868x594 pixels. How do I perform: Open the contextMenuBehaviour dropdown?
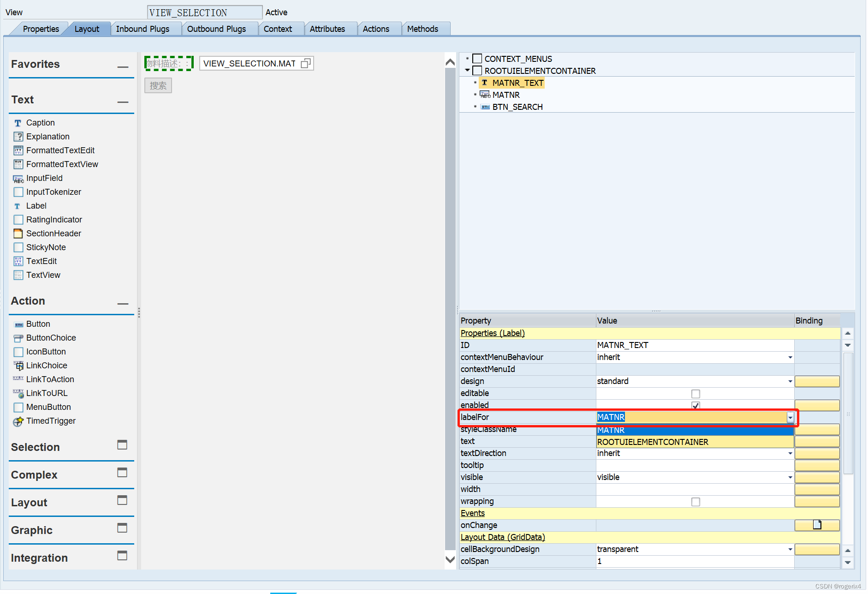[x=790, y=357]
